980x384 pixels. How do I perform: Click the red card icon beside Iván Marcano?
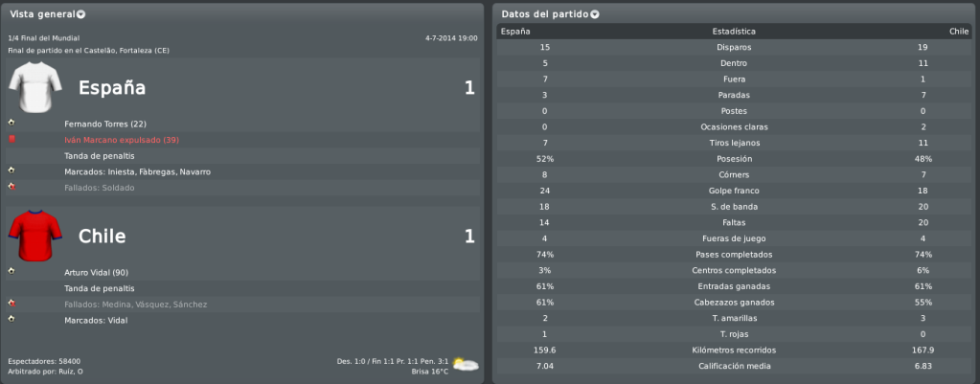click(11, 139)
